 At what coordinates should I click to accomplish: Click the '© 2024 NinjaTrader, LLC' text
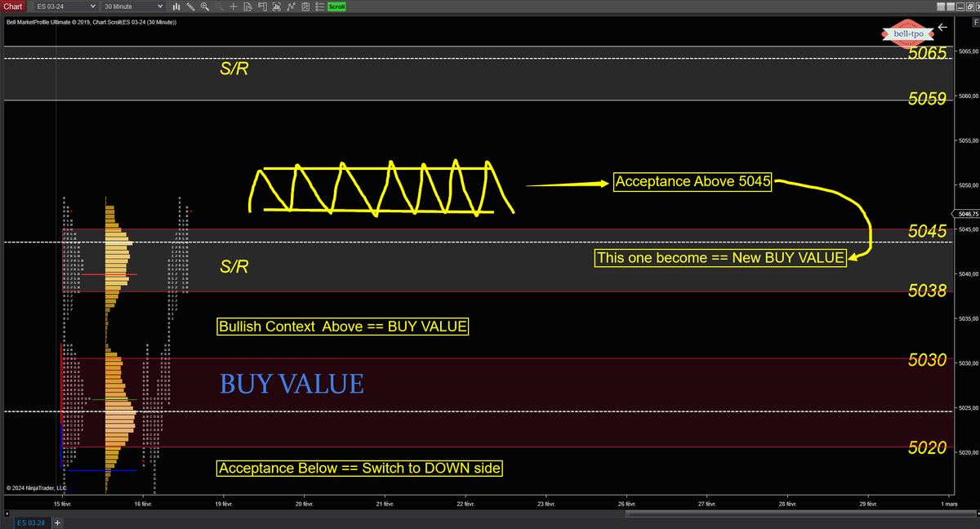click(37, 487)
